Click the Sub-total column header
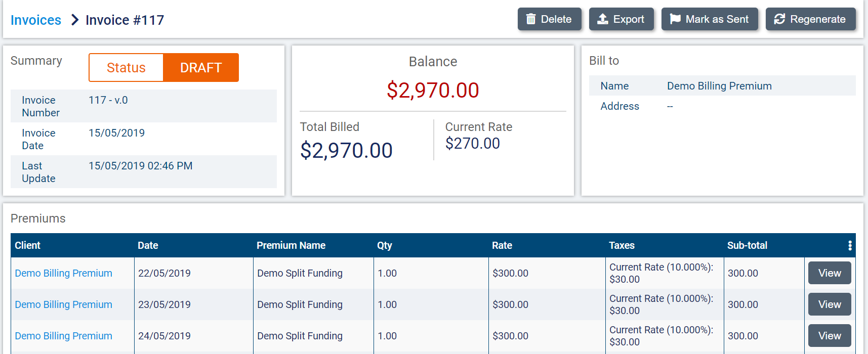 [x=747, y=245]
